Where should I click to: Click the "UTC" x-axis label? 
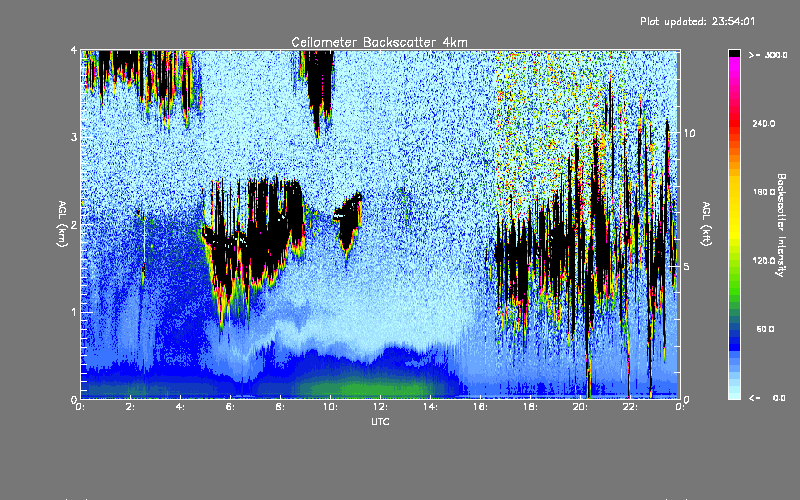(380, 421)
